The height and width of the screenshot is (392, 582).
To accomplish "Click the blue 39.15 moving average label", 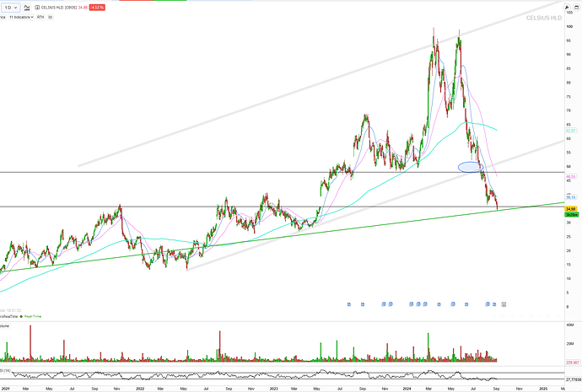I will point(570,197).
